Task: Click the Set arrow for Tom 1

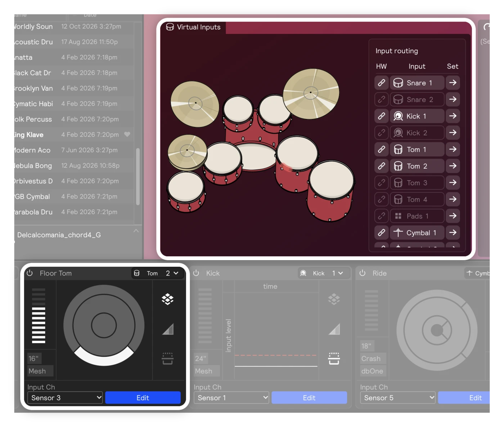Action: (x=453, y=149)
